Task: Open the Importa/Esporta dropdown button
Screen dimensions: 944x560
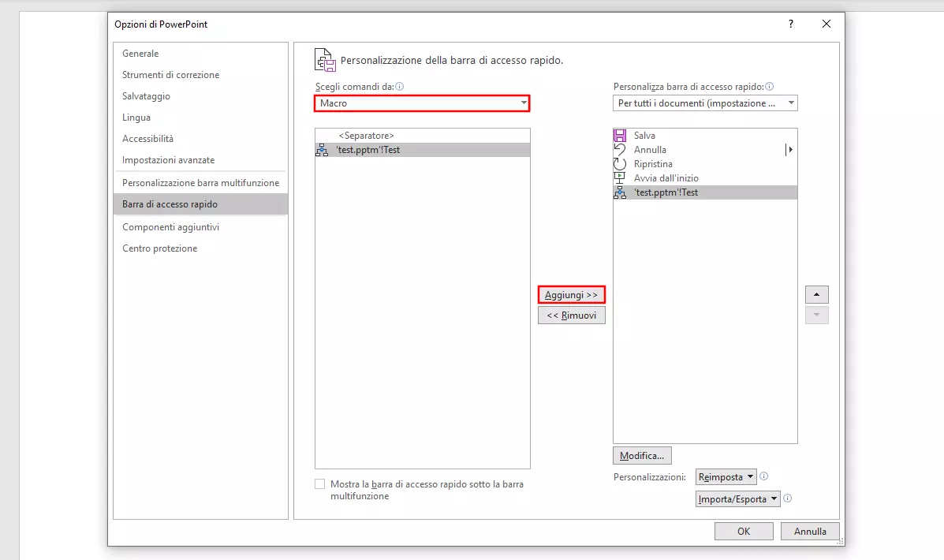Action: [x=737, y=498]
